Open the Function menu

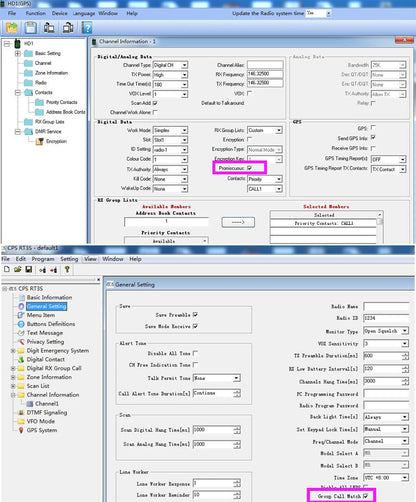click(x=35, y=13)
